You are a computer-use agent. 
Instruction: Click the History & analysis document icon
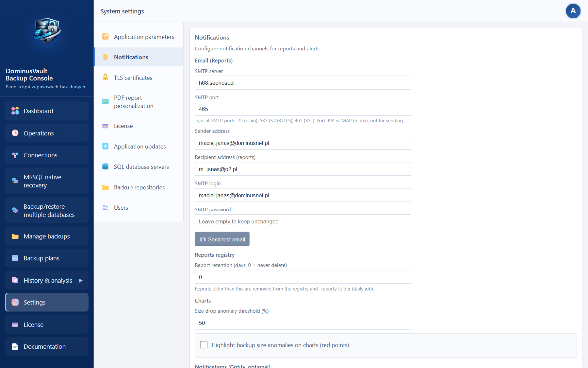click(x=15, y=280)
